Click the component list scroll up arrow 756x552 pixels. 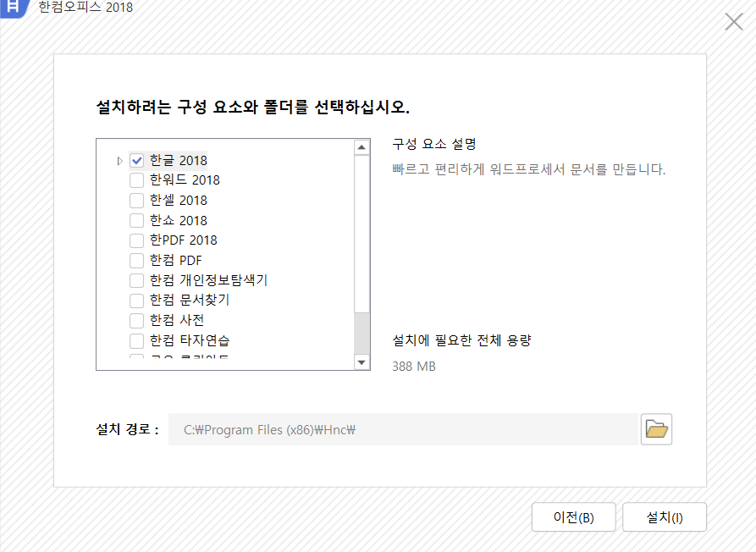point(361,147)
